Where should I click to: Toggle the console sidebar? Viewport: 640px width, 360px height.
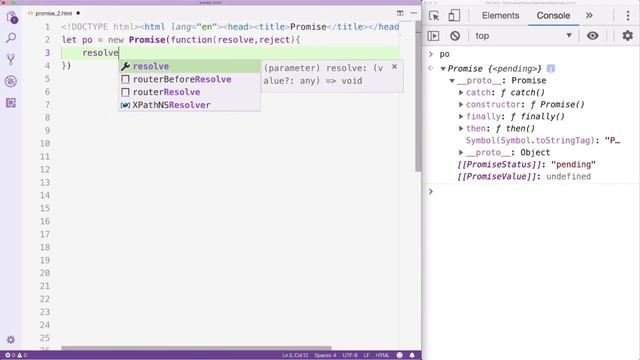pyautogui.click(x=433, y=36)
